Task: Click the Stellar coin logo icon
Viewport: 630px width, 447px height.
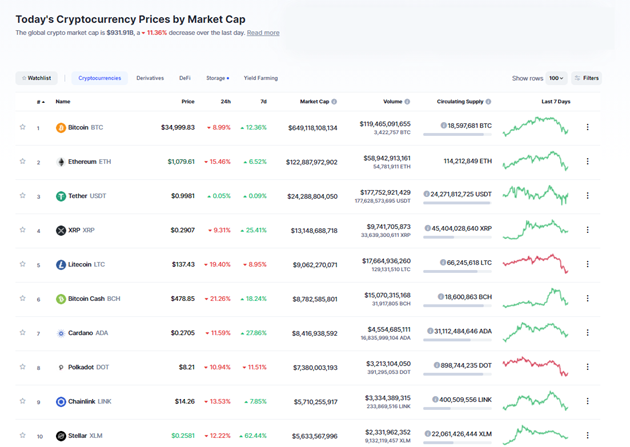Action: pyautogui.click(x=61, y=436)
